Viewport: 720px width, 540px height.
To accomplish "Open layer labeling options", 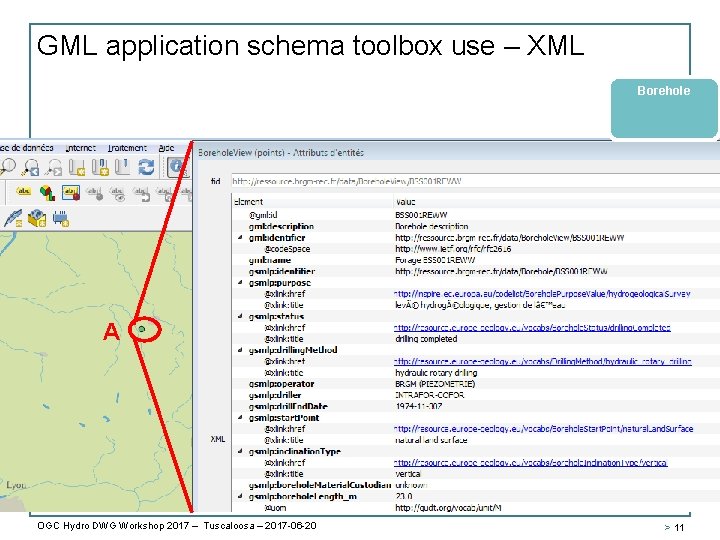I will (23, 191).
